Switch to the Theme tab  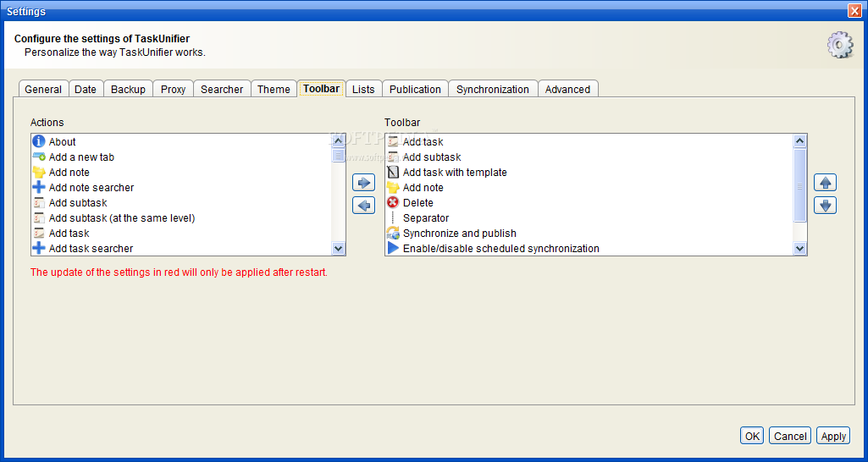tap(274, 89)
